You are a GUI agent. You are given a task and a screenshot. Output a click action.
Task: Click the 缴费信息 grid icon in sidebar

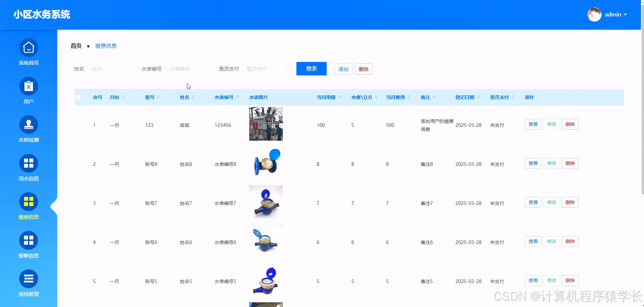pos(28,202)
